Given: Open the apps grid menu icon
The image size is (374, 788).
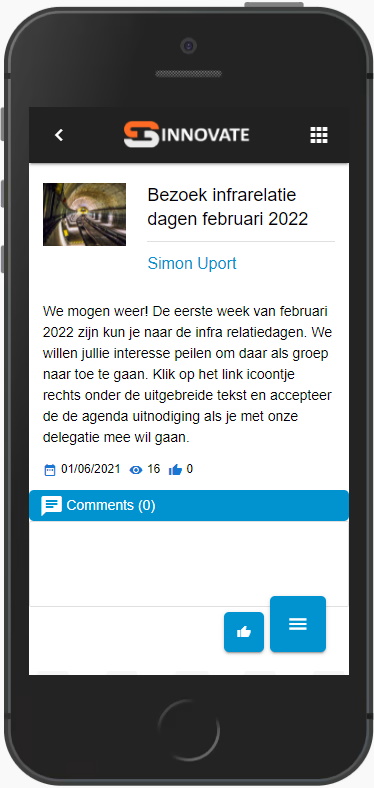Looking at the screenshot, I should click(x=319, y=135).
